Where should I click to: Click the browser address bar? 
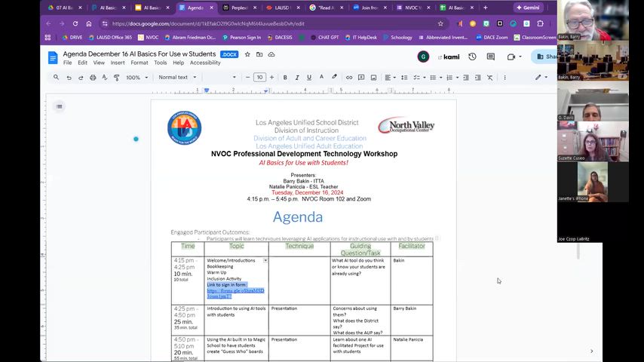271,24
